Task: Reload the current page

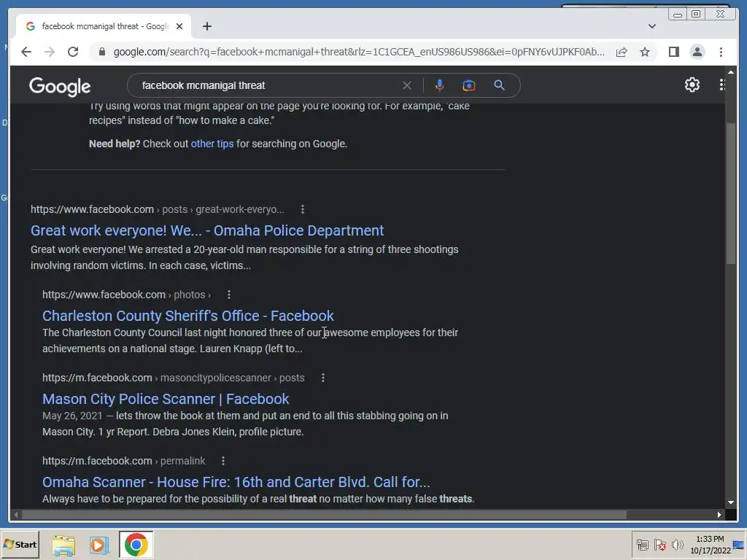Action: pyautogui.click(x=73, y=52)
